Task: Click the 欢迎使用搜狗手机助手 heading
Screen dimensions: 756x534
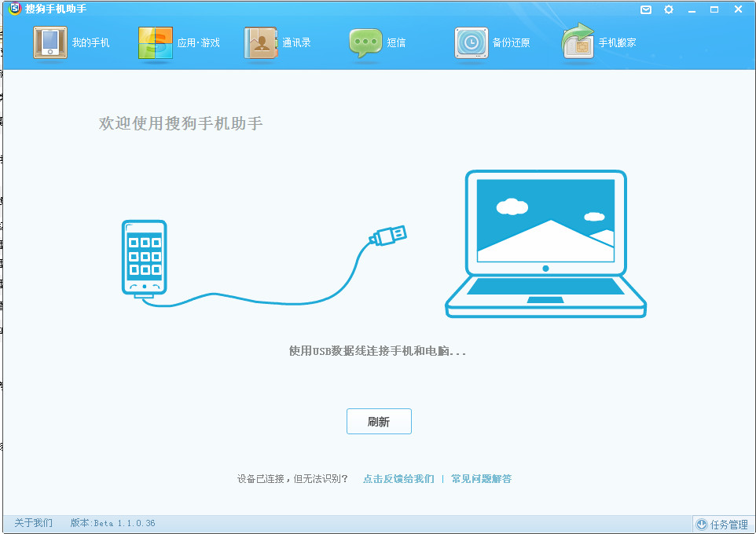Action: point(181,123)
